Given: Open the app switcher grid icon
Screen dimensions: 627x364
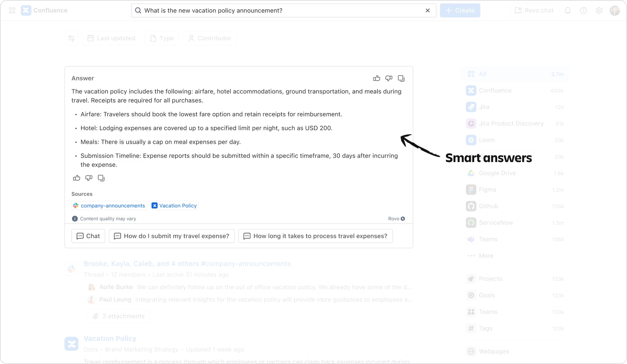Looking at the screenshot, I should coord(12,11).
